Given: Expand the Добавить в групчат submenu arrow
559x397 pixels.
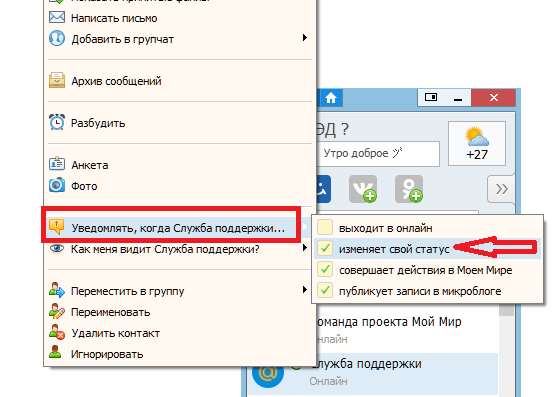Looking at the screenshot, I should (x=304, y=38).
